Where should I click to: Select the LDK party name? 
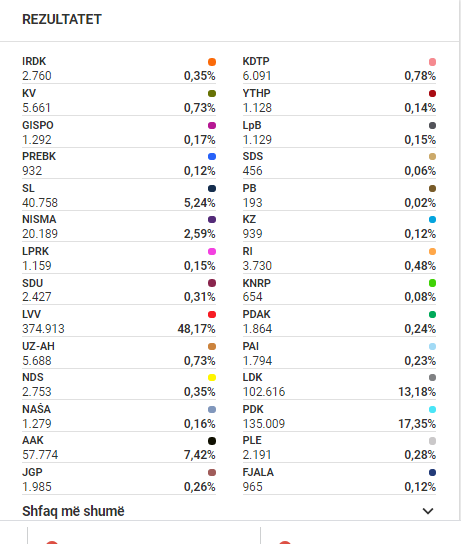click(x=252, y=377)
